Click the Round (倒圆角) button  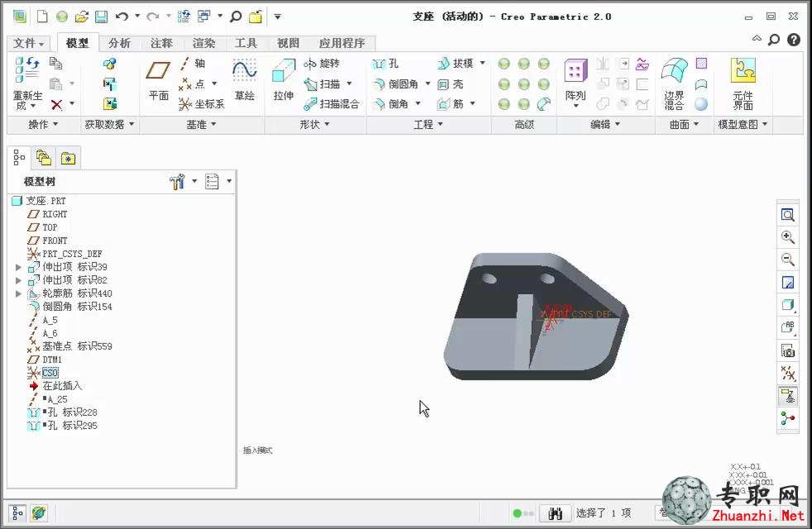395,83
